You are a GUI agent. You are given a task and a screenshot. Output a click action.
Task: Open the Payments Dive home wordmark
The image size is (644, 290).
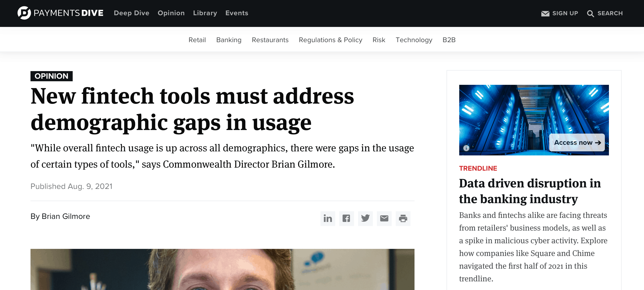69,13
